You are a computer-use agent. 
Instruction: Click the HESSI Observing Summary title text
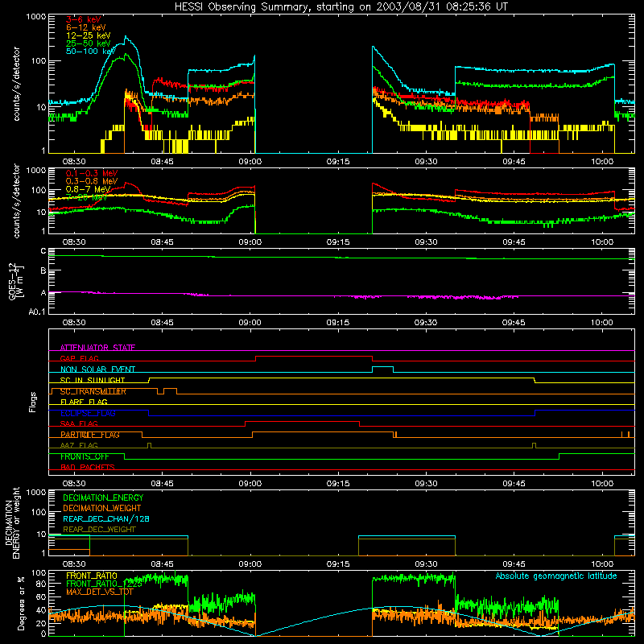tap(341, 7)
